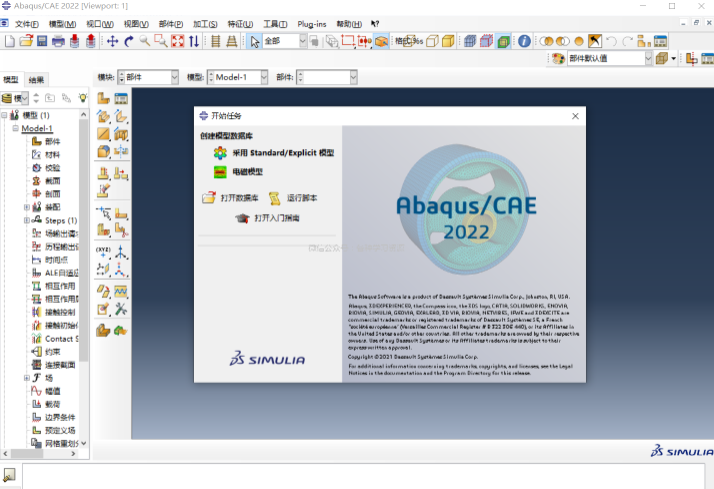Image resolution: width=714 pixels, height=489 pixels.
Task: Open the 模块 module dropdown
Action: point(148,77)
